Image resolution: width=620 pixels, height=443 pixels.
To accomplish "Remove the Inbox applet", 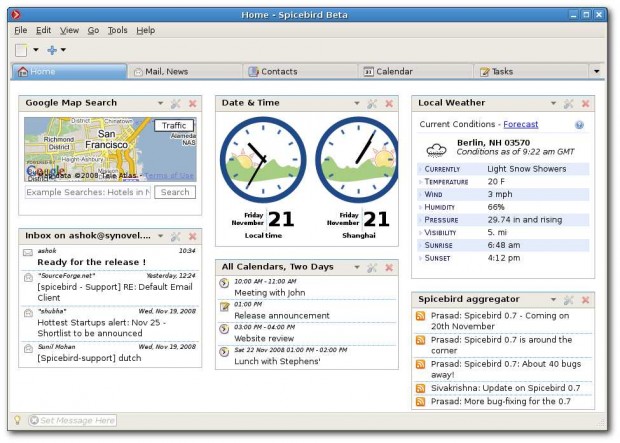I will click(193, 237).
